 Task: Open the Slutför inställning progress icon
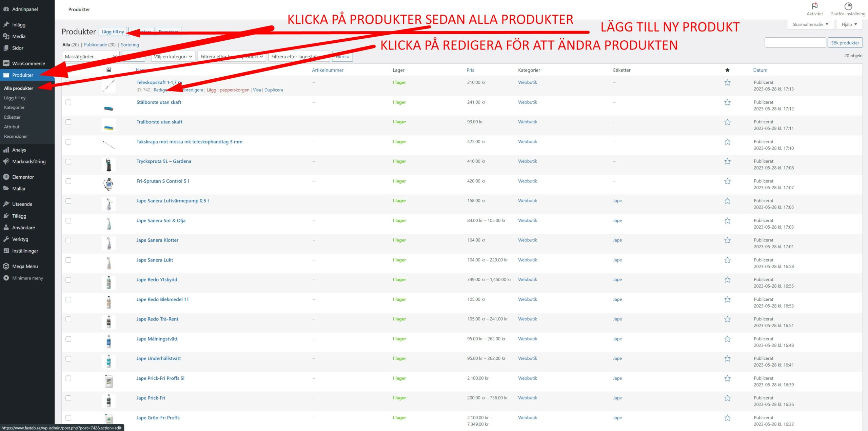pyautogui.click(x=848, y=6)
